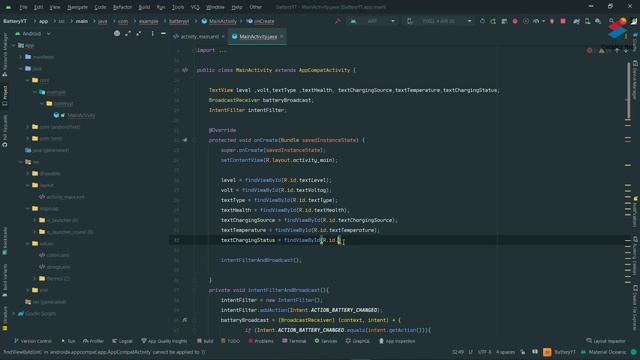Open the target device selector dropdown

tap(439, 21)
